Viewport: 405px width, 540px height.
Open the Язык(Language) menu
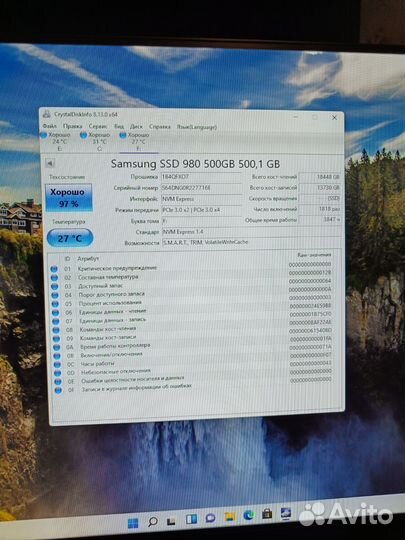(x=197, y=127)
